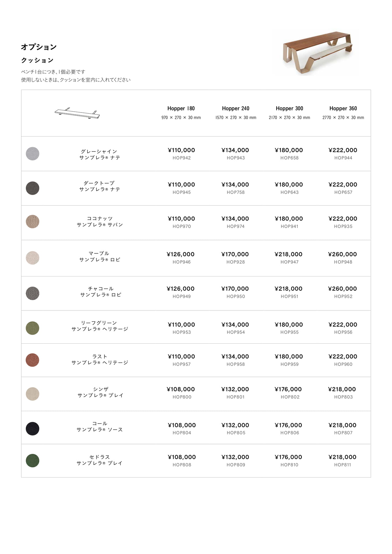Click product code HOP643

click(x=290, y=192)
